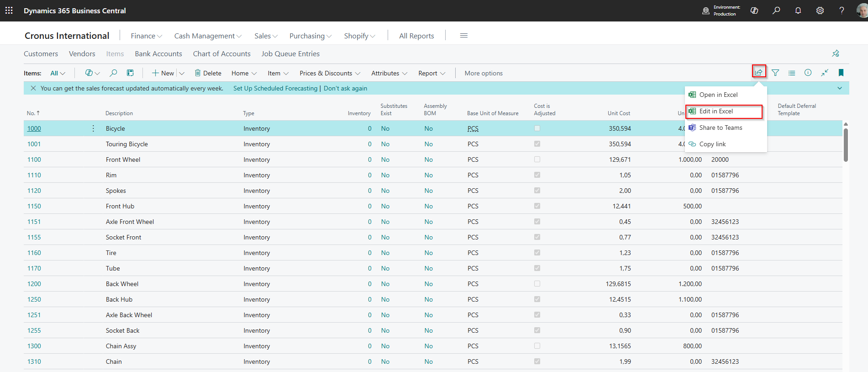Expand the Shopify menu

point(359,36)
